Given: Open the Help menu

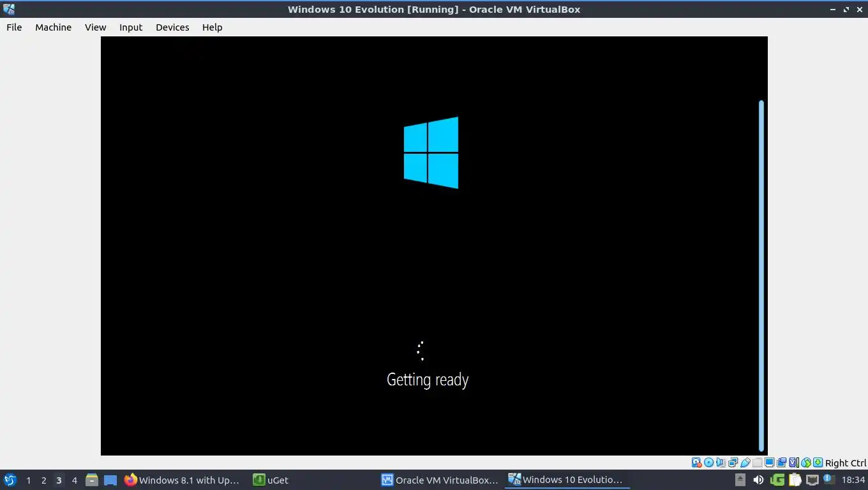Looking at the screenshot, I should tap(212, 27).
